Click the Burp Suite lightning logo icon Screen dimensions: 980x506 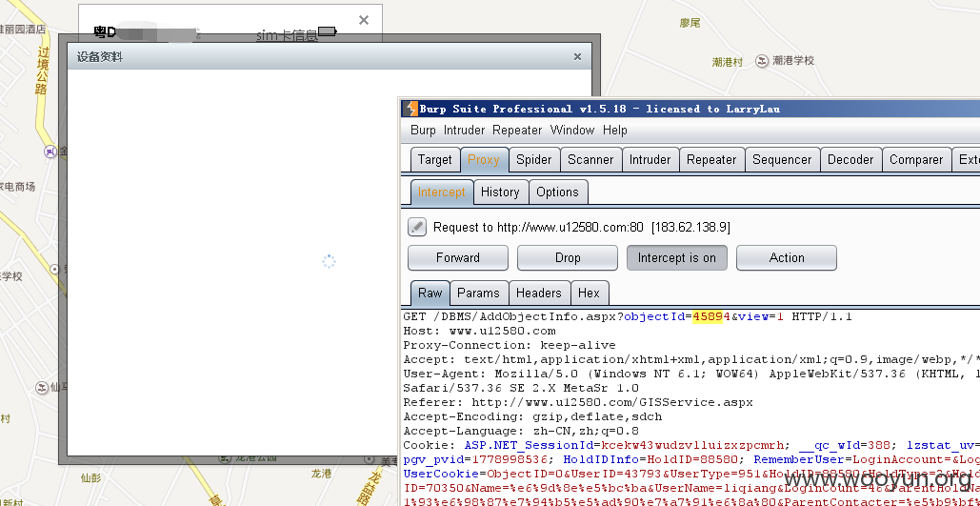tap(410, 109)
